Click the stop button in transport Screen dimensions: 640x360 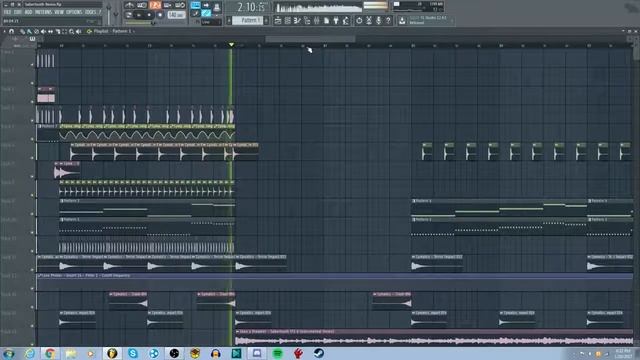point(149,15)
